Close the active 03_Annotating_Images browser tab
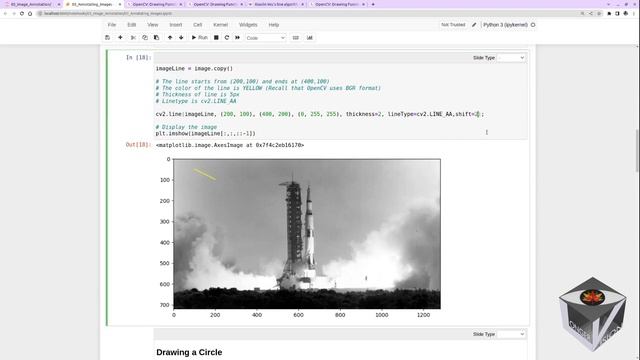Viewport: 640px width, 360px height. pyautogui.click(x=120, y=4)
